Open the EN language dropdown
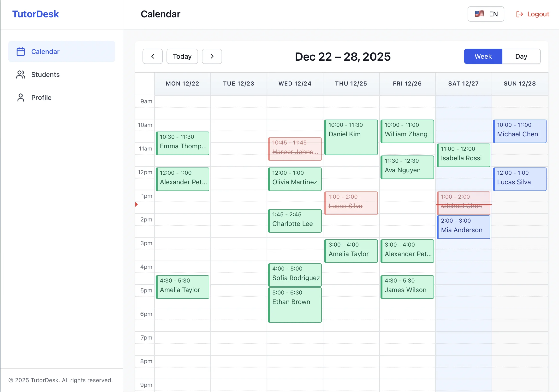The image size is (559, 392). 486,14
